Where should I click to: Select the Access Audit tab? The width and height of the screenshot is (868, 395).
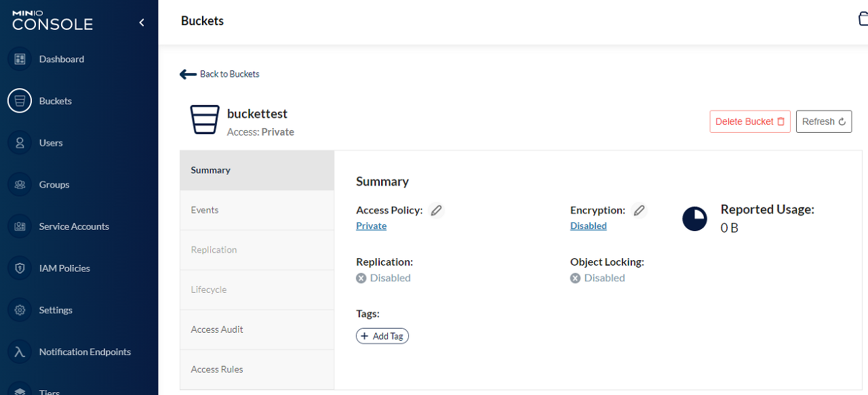pyautogui.click(x=257, y=329)
